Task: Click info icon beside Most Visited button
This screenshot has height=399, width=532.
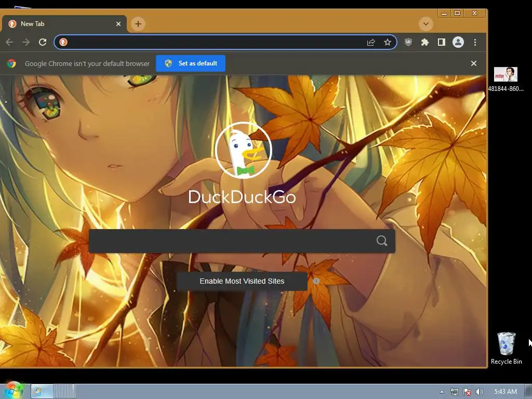Action: tap(316, 281)
